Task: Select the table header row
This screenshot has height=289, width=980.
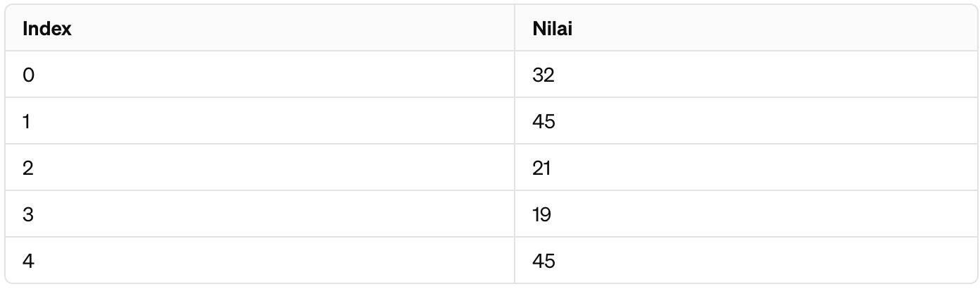Action: (x=490, y=28)
